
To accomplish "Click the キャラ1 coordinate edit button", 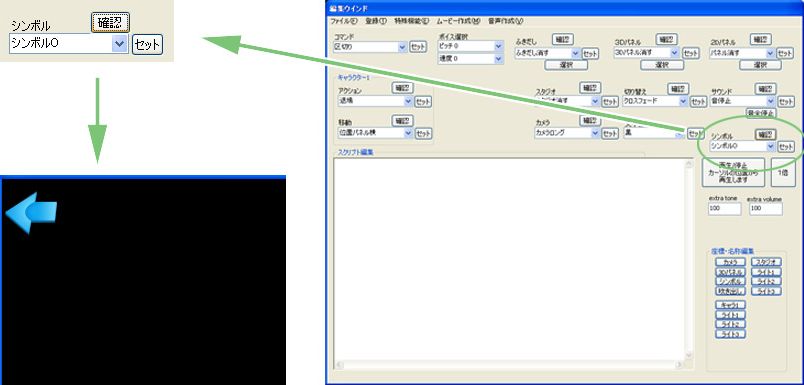I will tap(730, 305).
